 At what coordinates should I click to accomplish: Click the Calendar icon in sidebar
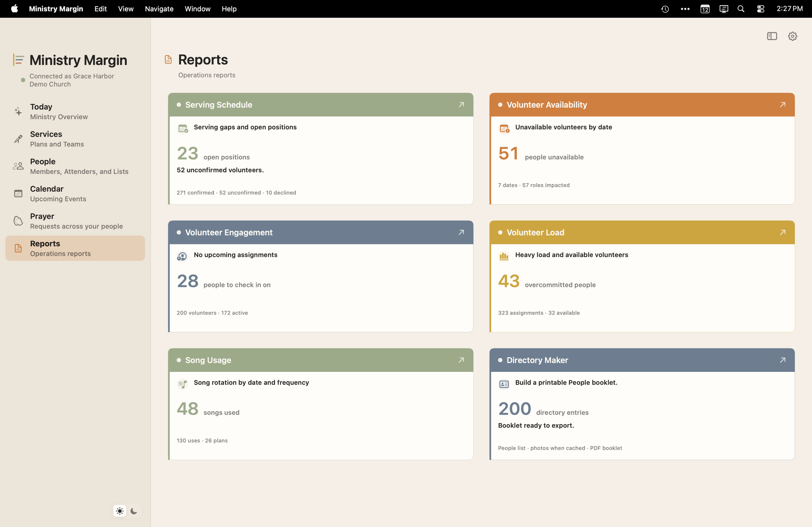18,194
